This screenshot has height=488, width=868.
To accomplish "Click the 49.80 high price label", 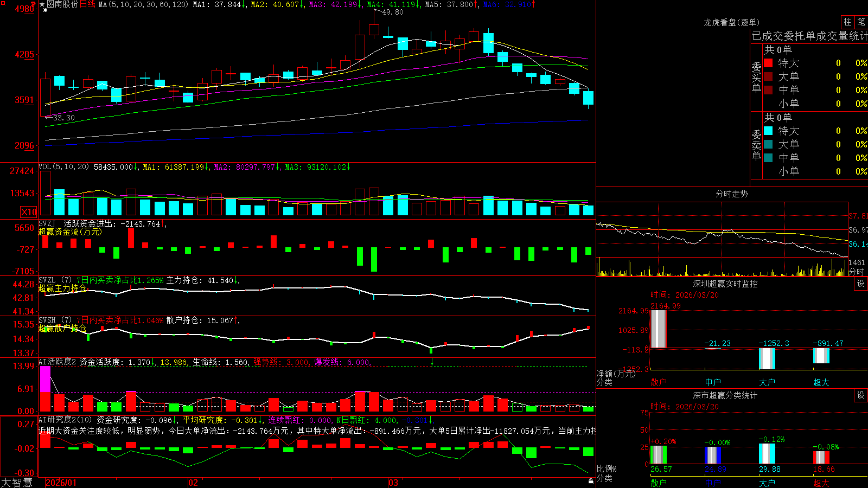I will coord(393,12).
